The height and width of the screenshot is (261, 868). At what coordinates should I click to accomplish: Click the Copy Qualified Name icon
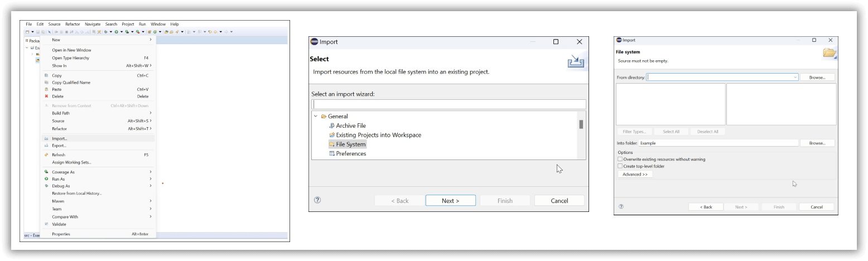click(46, 83)
